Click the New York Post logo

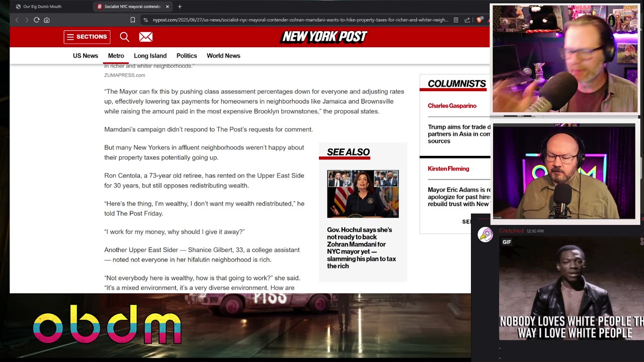click(325, 36)
